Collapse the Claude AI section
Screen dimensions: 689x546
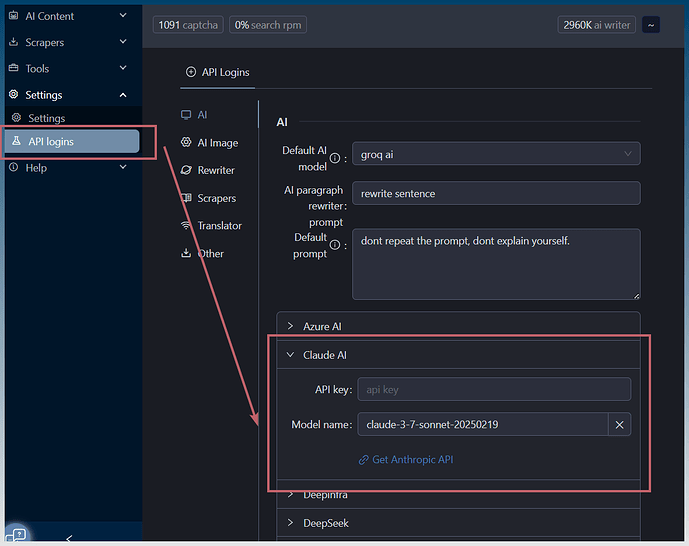458,355
